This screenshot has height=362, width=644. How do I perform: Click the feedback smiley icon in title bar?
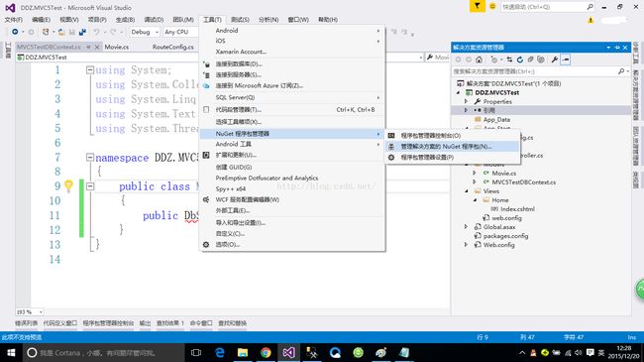pyautogui.click(x=492, y=7)
